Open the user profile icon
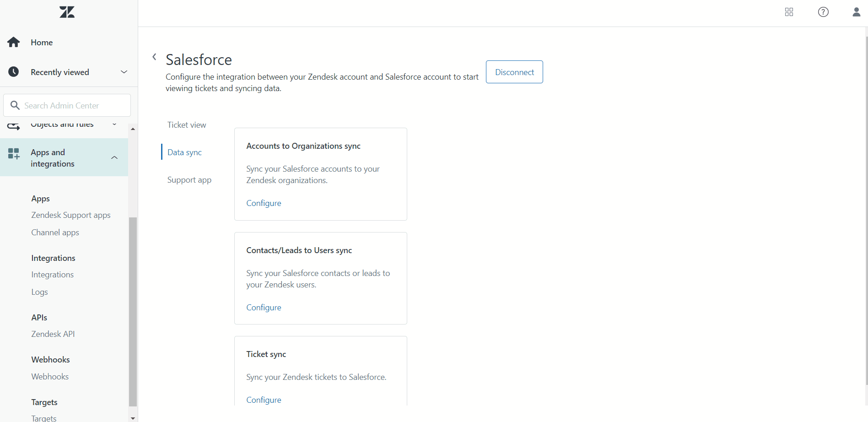Viewport: 868px width, 422px height. 856,12
